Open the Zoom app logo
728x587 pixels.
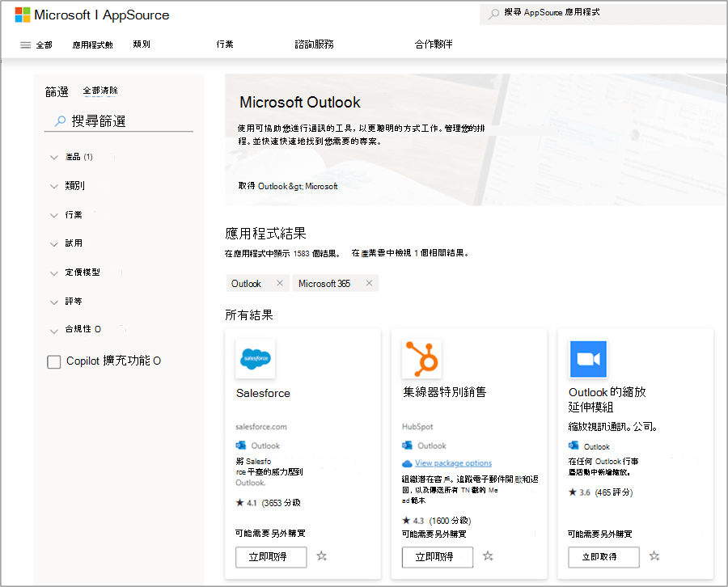588,359
